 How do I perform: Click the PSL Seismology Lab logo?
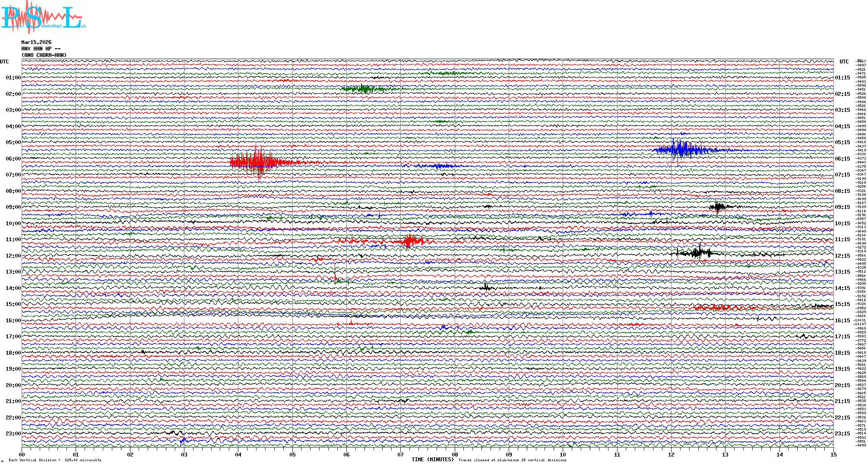43,17
